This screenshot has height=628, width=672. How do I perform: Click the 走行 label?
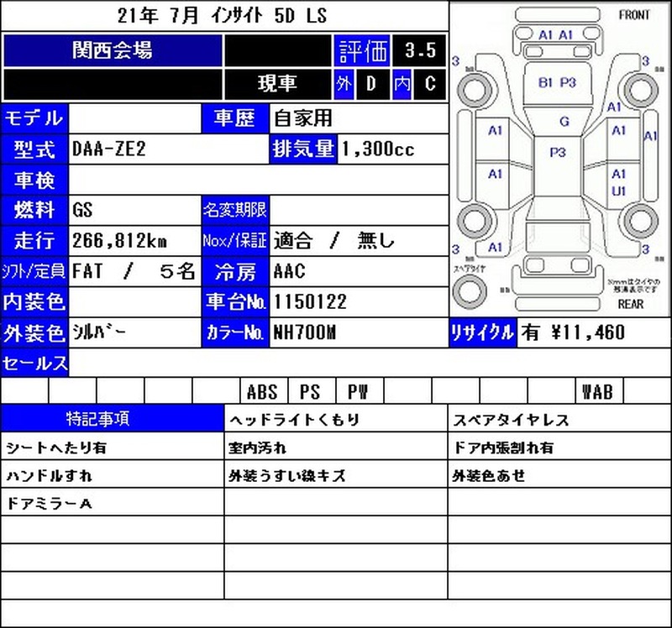(34, 241)
